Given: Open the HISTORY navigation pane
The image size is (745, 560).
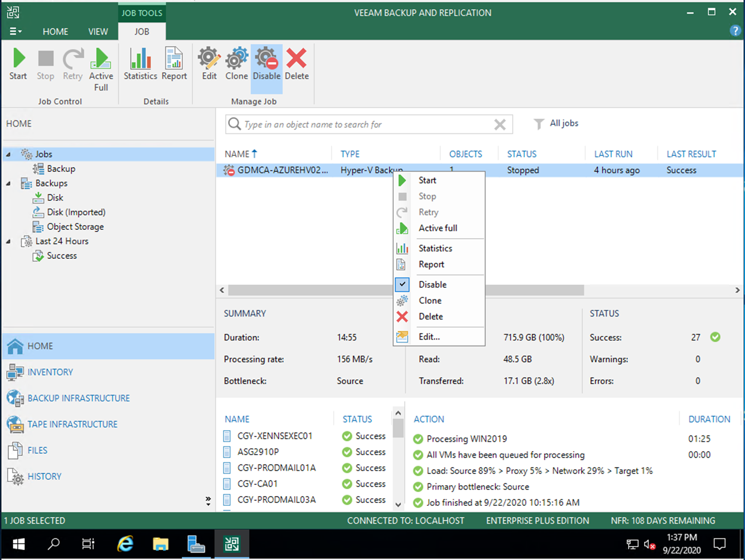Looking at the screenshot, I should (108, 476).
